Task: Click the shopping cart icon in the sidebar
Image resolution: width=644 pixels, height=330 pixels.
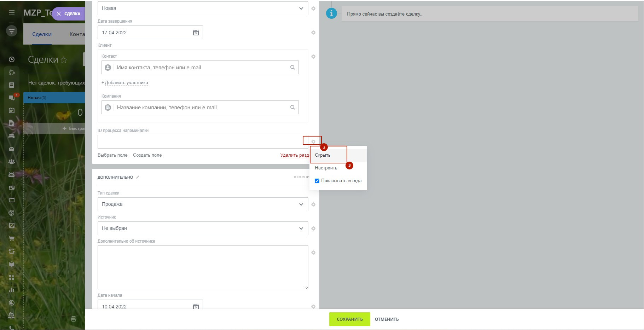Action: [12, 238]
